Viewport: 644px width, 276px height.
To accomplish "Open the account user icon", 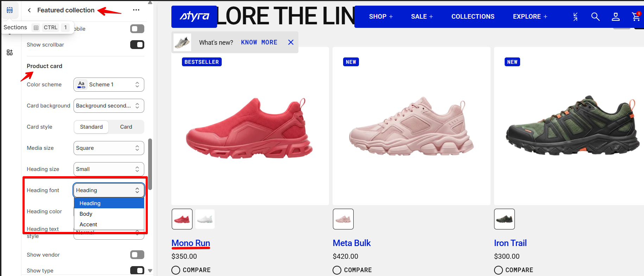I will (x=615, y=17).
